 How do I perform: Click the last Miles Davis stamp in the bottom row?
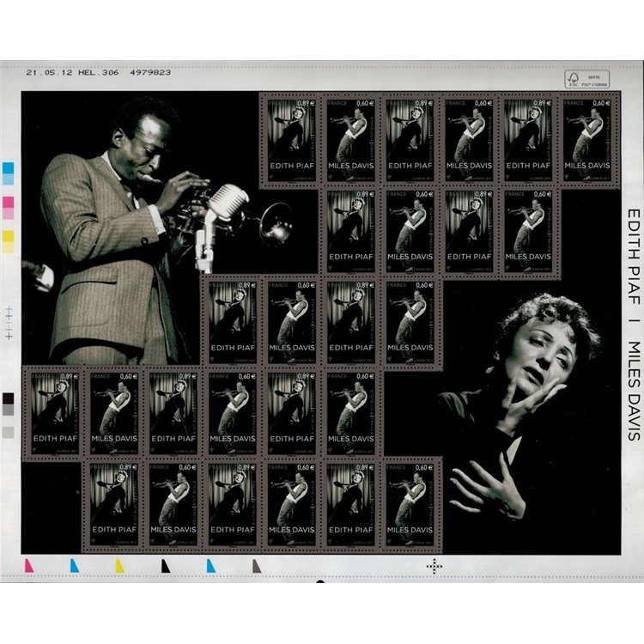410,504
